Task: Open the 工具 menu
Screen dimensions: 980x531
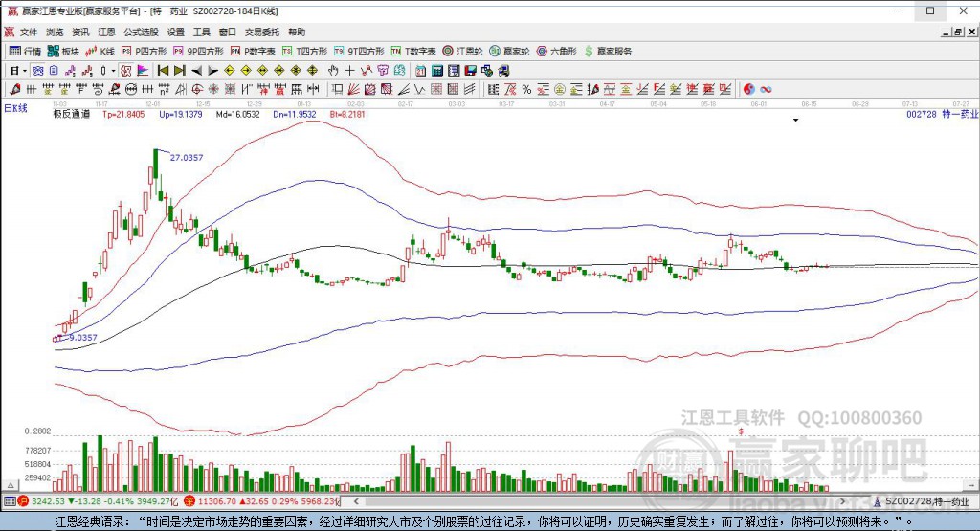Action: click(x=201, y=32)
